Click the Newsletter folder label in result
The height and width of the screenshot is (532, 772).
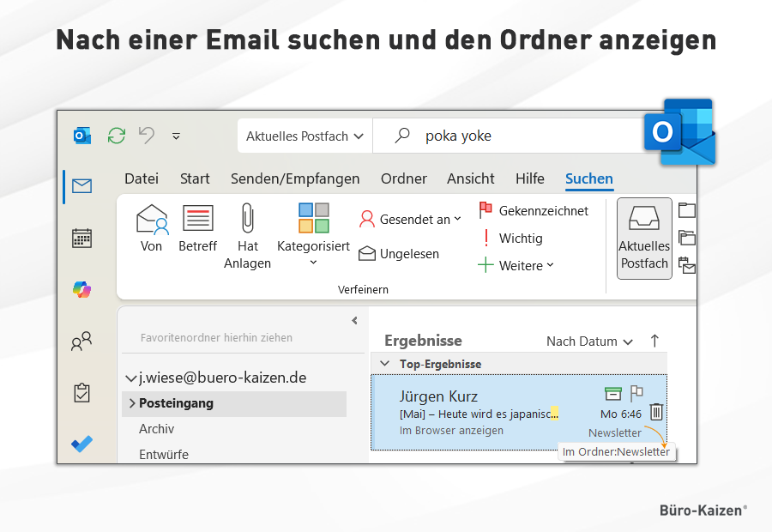coord(614,433)
